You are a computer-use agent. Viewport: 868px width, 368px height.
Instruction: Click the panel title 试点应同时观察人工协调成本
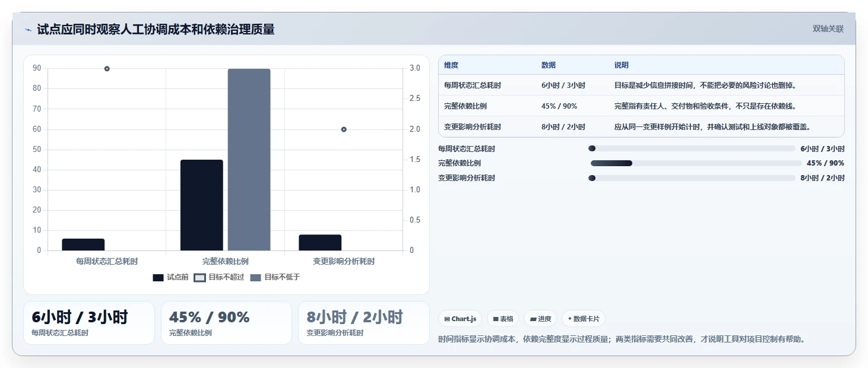(x=156, y=30)
